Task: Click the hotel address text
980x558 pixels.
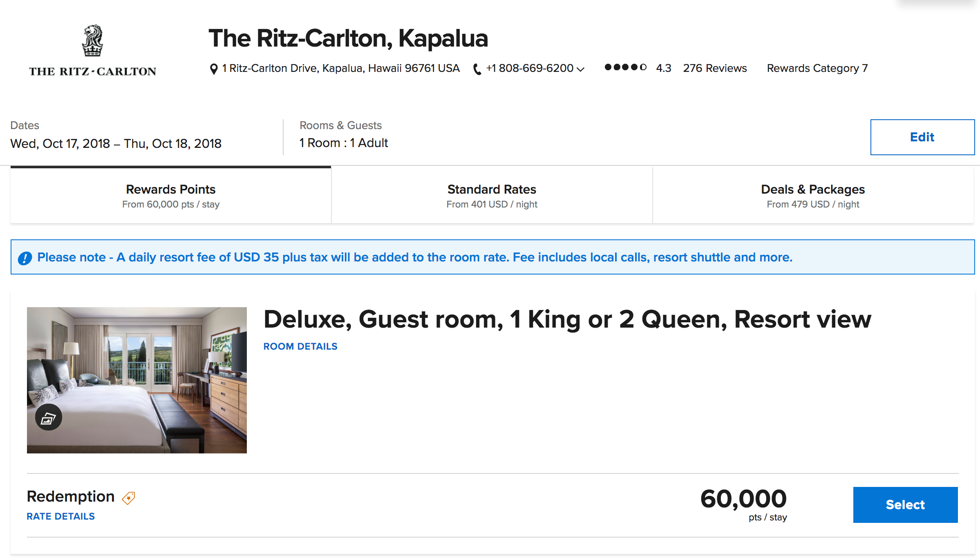Action: tap(341, 68)
